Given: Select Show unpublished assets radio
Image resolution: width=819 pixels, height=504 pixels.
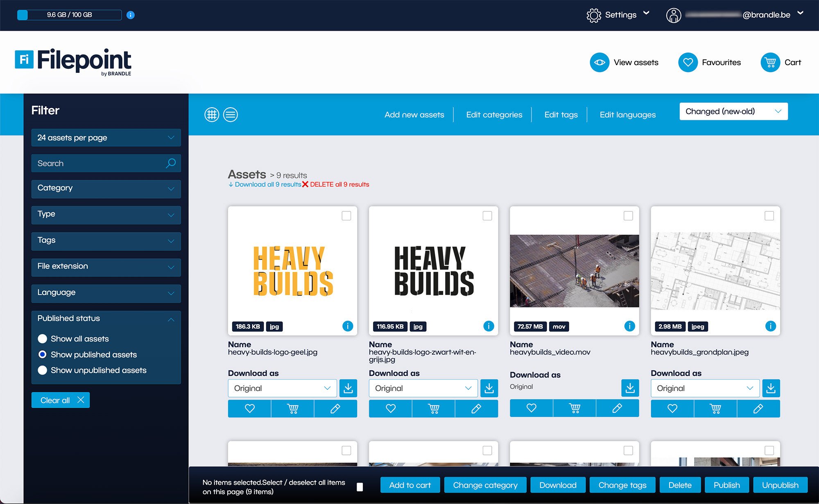Looking at the screenshot, I should pyautogui.click(x=42, y=371).
